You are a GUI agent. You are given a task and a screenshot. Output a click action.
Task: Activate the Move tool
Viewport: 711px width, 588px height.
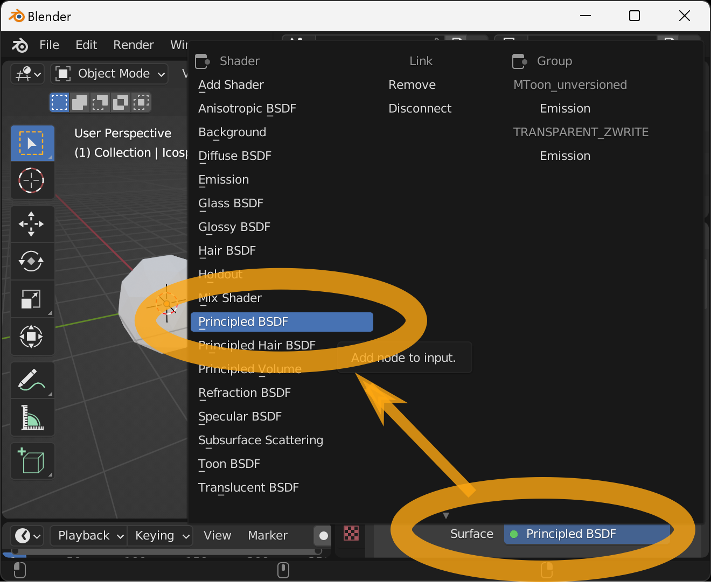pos(32,224)
